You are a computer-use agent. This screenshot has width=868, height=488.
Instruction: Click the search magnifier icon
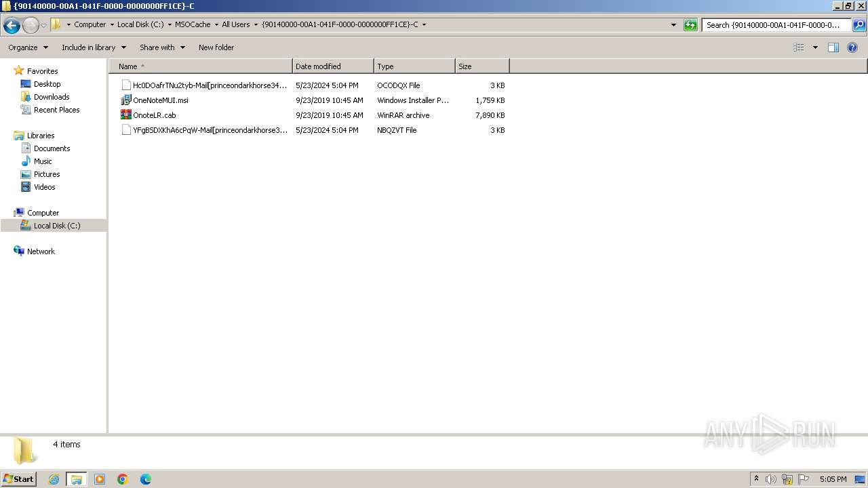tap(859, 25)
